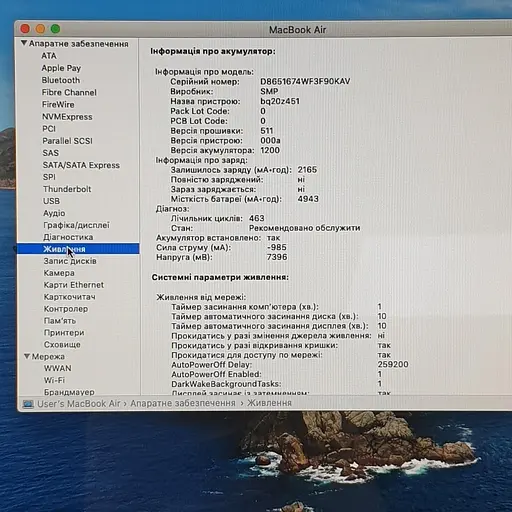
Task: Select NVMExpress in the sidebar
Action: [67, 117]
